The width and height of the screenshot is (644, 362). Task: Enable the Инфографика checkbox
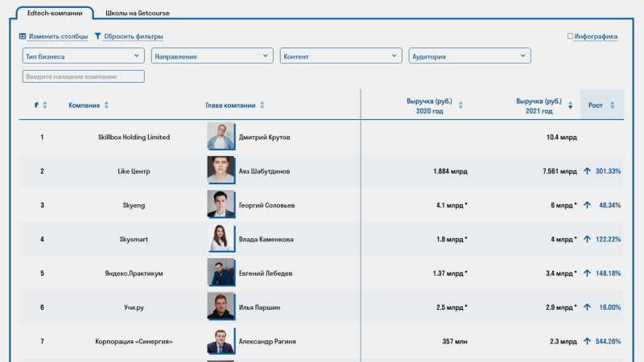pos(571,36)
